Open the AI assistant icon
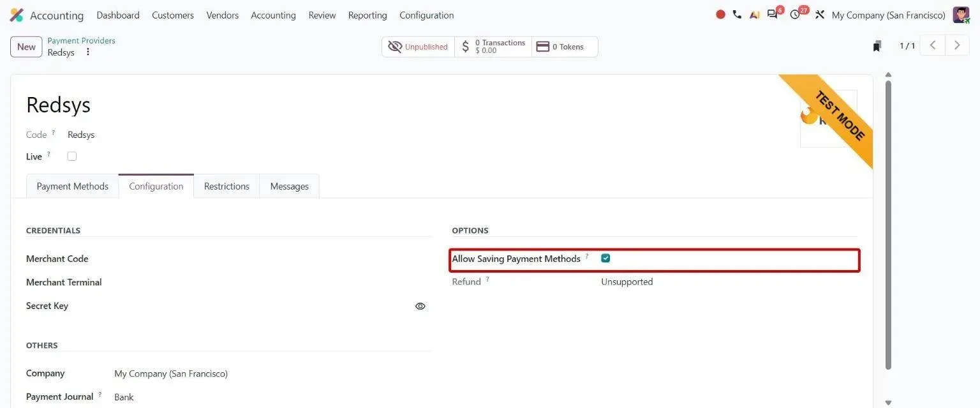The width and height of the screenshot is (980, 408). (x=754, y=15)
